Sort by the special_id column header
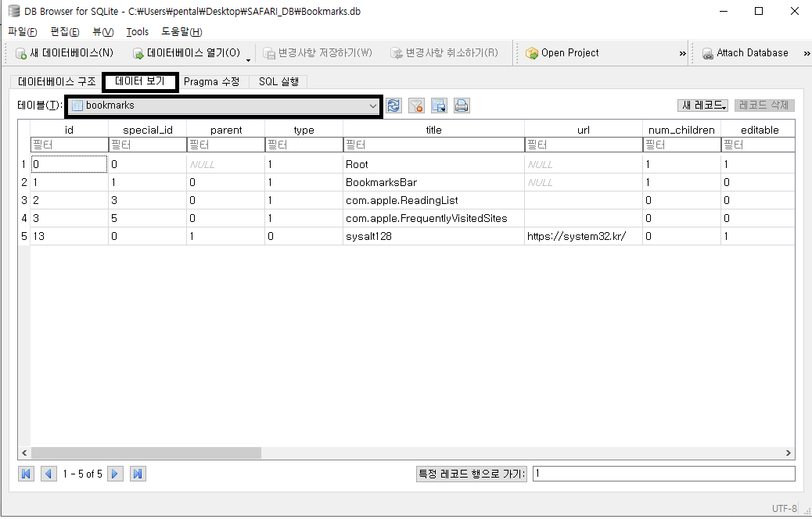Screen dimensions: 812x519 pos(148,130)
